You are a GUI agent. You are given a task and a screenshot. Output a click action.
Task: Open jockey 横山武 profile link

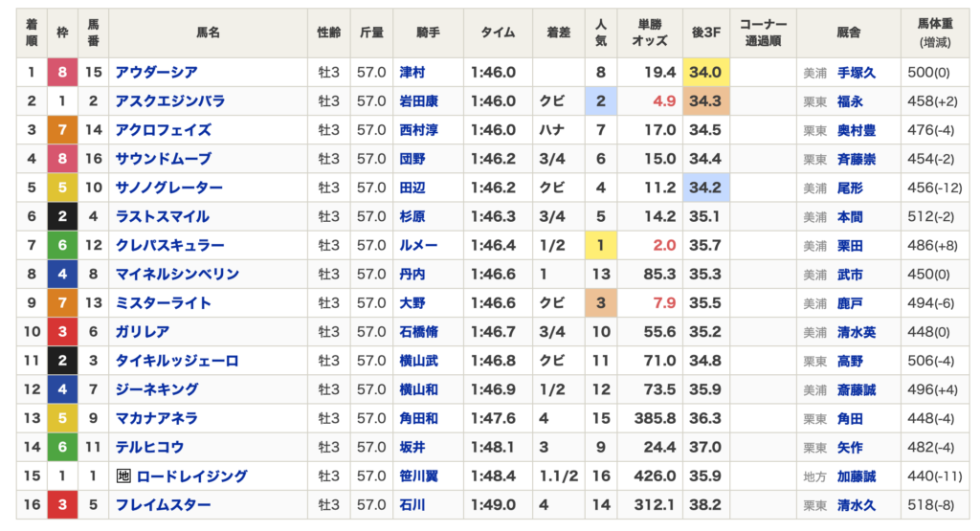[418, 361]
